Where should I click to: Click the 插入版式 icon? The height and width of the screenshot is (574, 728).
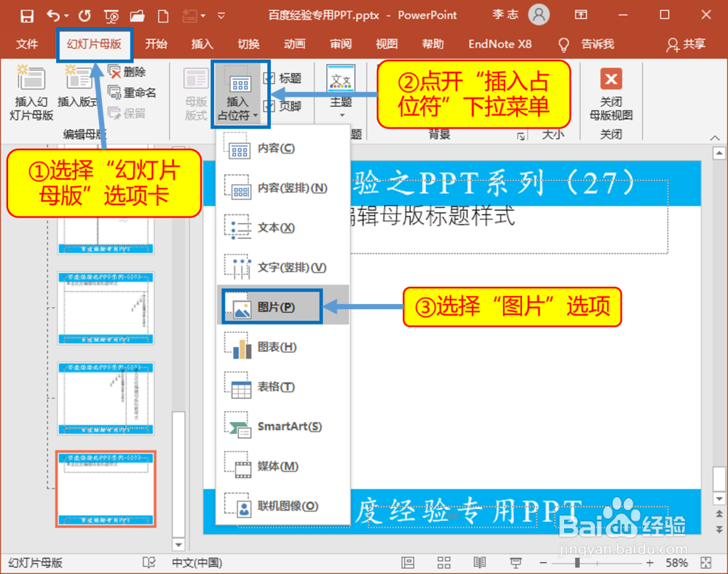click(x=78, y=87)
